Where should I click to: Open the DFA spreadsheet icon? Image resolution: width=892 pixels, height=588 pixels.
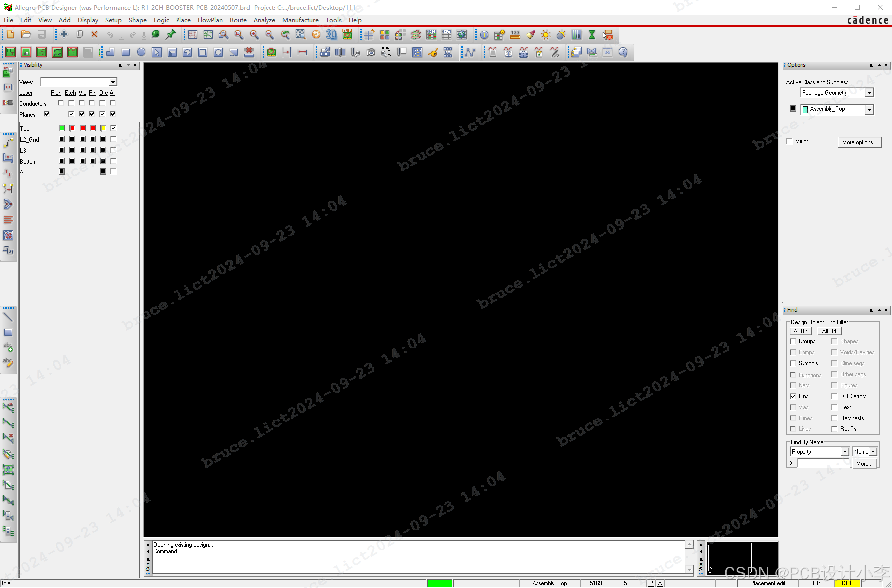click(x=446, y=34)
